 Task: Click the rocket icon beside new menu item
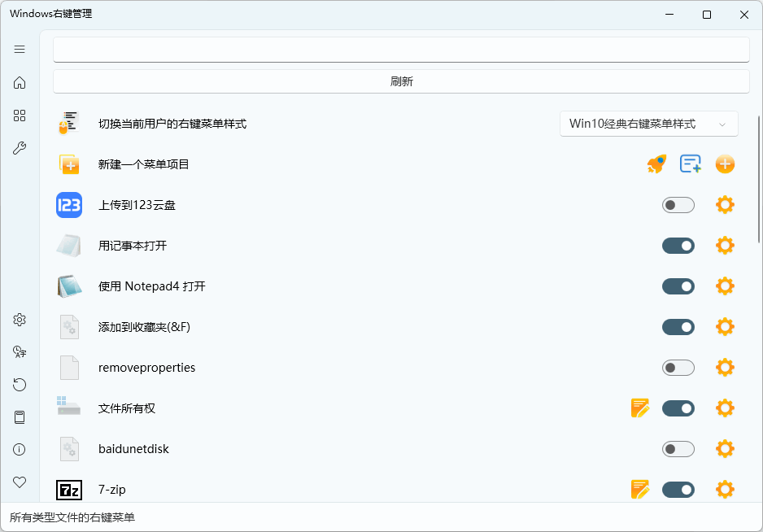[656, 164]
